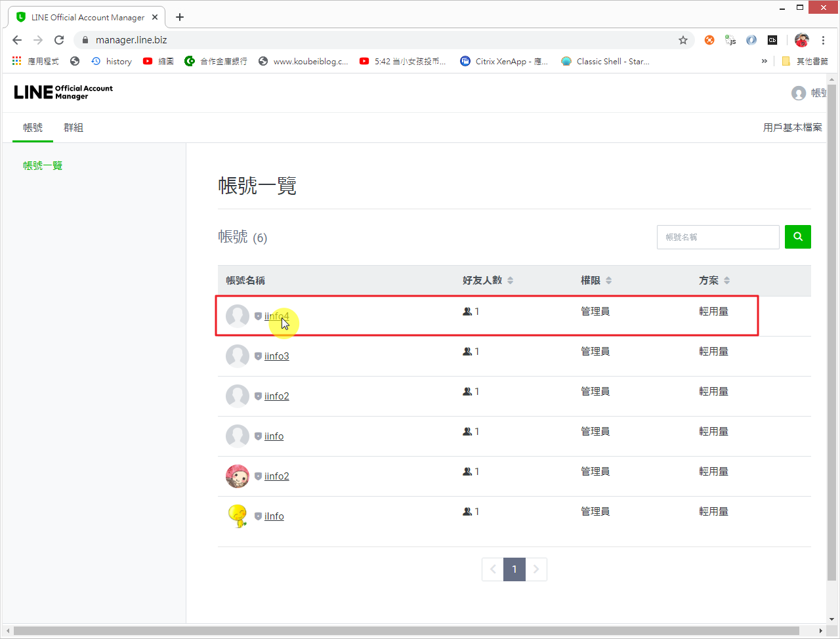Screen dimensions: 840x639
Task: Click the history icon in bookmarks bar
Action: [x=97, y=61]
